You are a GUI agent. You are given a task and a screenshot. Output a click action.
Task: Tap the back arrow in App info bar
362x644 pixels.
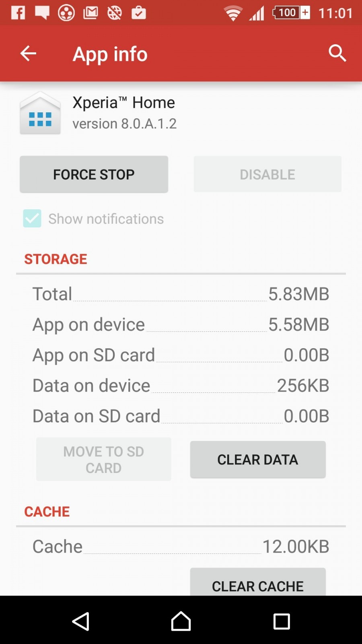(x=28, y=54)
